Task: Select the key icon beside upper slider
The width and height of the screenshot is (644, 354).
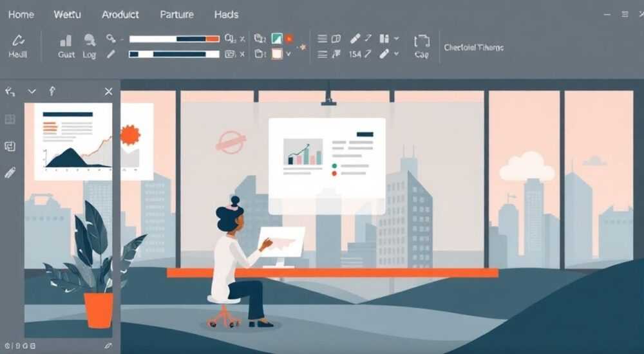Action: point(111,39)
